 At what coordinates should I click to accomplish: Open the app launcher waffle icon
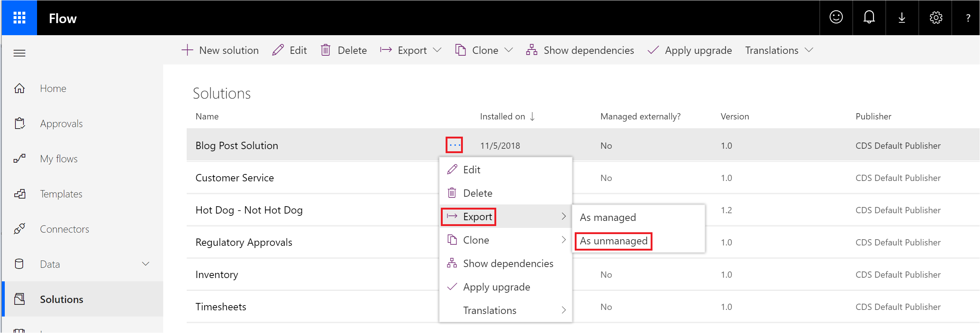tap(19, 18)
